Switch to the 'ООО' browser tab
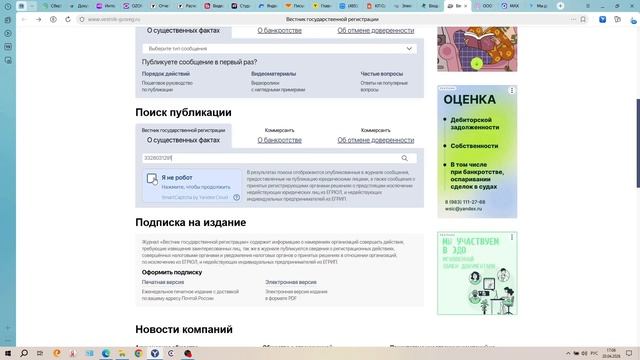This screenshot has height=360, width=640. pyautogui.click(x=484, y=6)
